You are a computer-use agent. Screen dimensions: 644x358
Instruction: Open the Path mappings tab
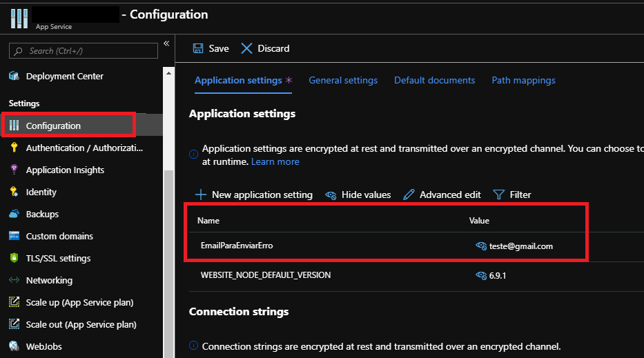(x=523, y=80)
